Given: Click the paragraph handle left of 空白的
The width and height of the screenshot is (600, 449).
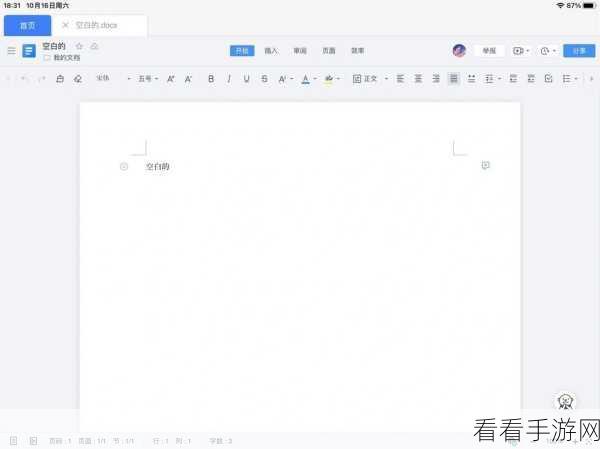Looking at the screenshot, I should pos(124,167).
